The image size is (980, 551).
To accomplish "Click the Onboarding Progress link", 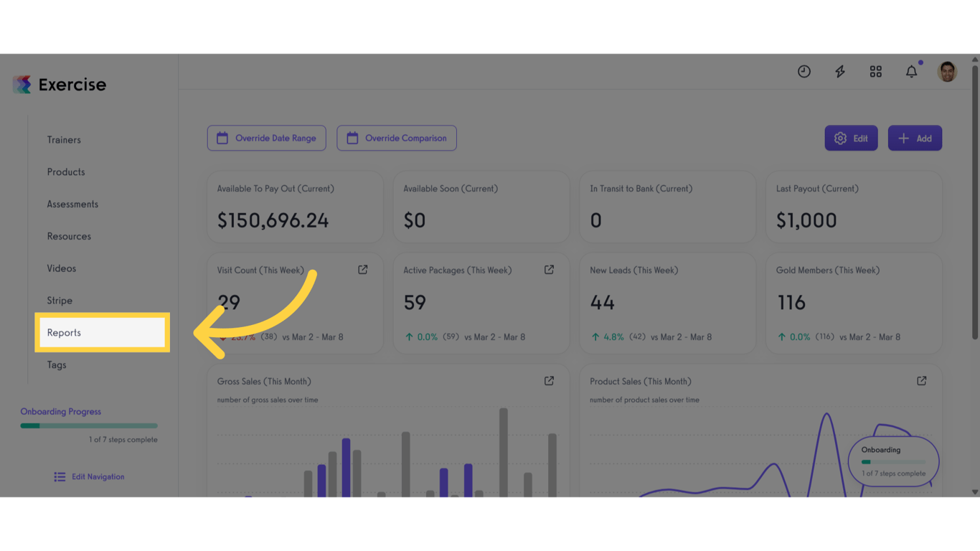I will 61,412.
